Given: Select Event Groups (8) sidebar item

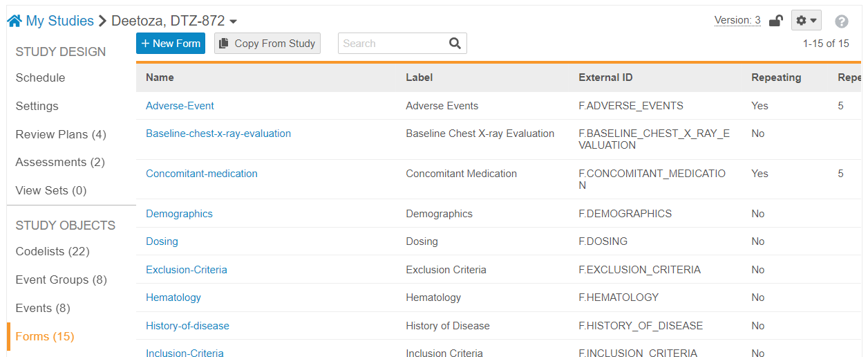Looking at the screenshot, I should click(x=62, y=280).
